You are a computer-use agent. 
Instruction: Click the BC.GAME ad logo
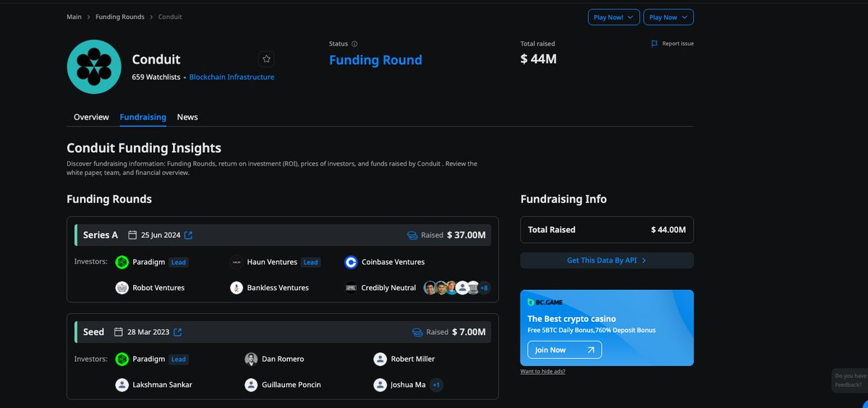[x=545, y=302]
